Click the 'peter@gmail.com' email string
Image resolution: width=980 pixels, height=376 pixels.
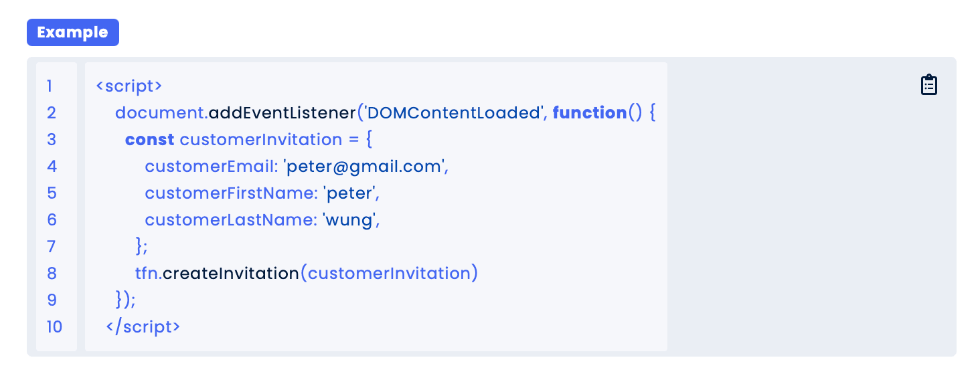pyautogui.click(x=365, y=167)
